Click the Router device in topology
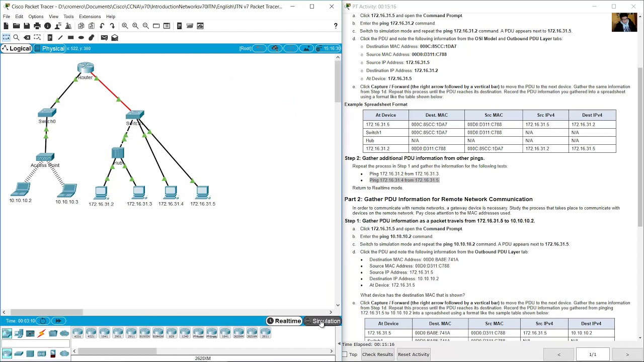The height and width of the screenshot is (362, 644). [86, 68]
